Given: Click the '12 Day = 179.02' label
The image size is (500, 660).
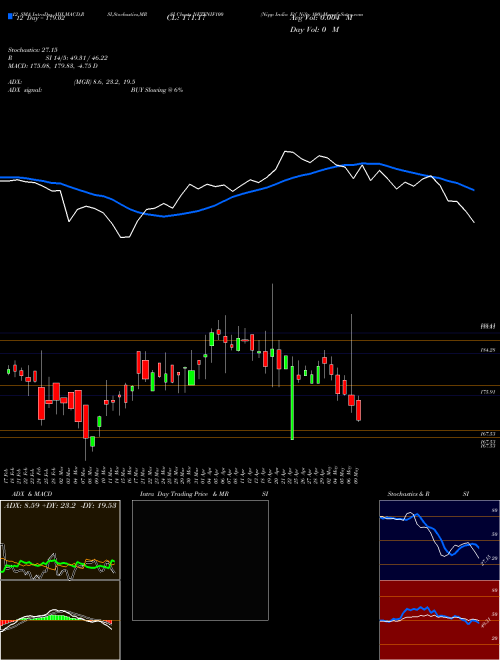Looking at the screenshot, I should pos(39,18).
